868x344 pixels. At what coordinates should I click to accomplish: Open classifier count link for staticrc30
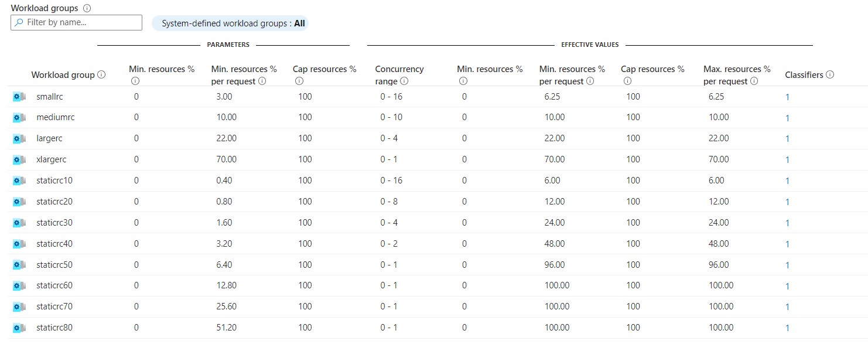click(x=788, y=223)
